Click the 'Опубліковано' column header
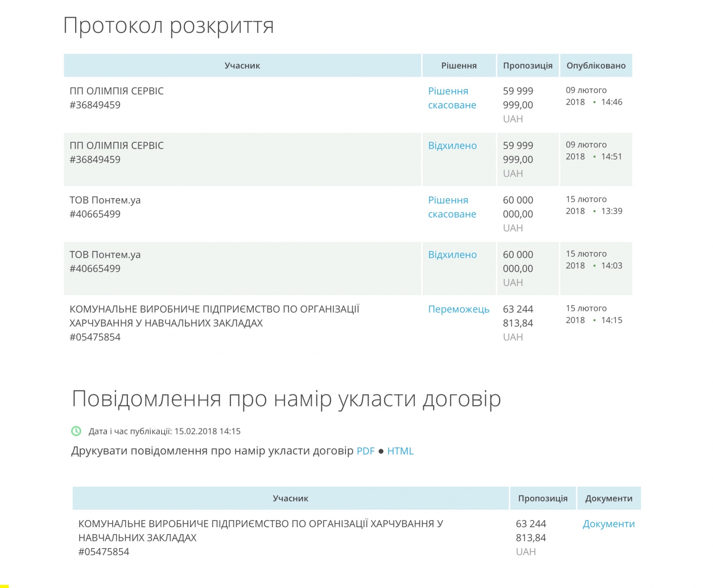Viewport: 713px width, 588px height. [x=596, y=66]
